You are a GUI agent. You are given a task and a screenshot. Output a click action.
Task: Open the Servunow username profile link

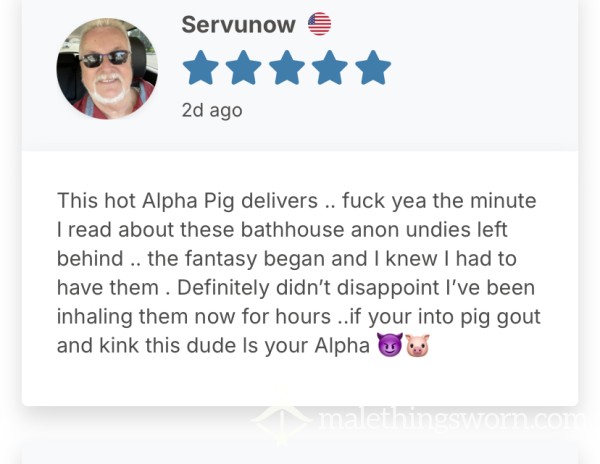238,24
